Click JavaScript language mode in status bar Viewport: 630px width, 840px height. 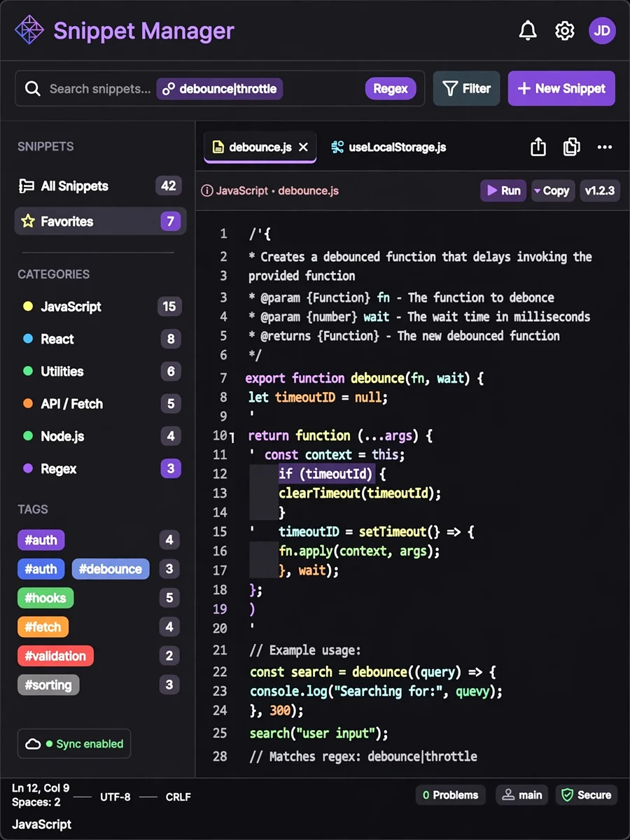42,825
